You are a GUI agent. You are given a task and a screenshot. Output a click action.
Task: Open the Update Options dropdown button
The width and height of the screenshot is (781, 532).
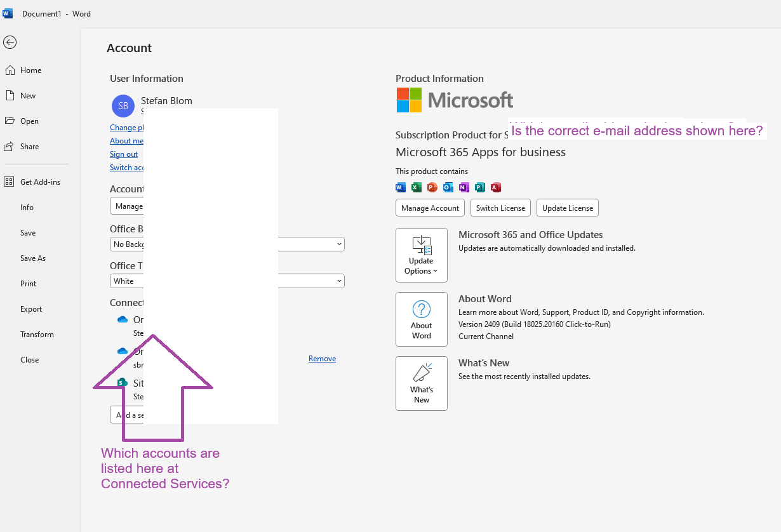click(422, 255)
